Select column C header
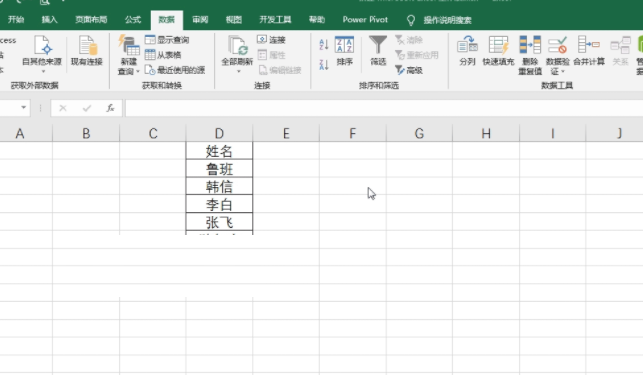 coord(153,133)
